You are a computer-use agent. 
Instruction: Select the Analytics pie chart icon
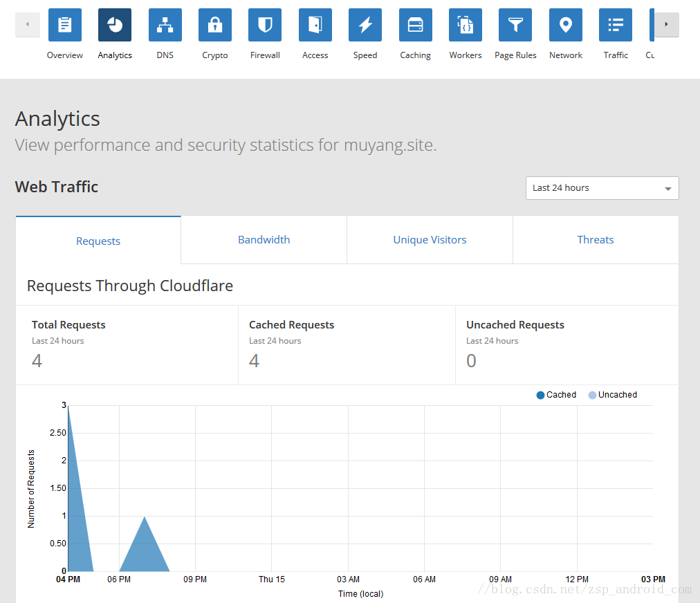pos(115,25)
